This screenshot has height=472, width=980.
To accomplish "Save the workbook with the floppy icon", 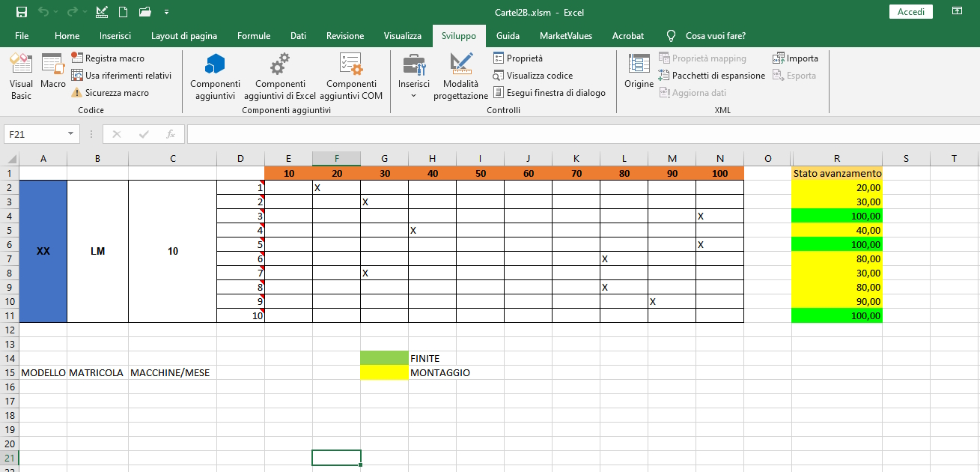I will click(x=22, y=12).
